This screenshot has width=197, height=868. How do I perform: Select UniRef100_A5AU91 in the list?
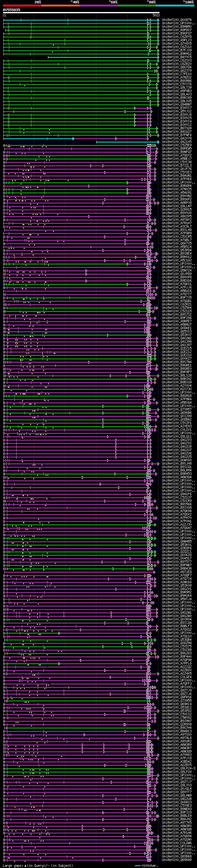(177, 192)
